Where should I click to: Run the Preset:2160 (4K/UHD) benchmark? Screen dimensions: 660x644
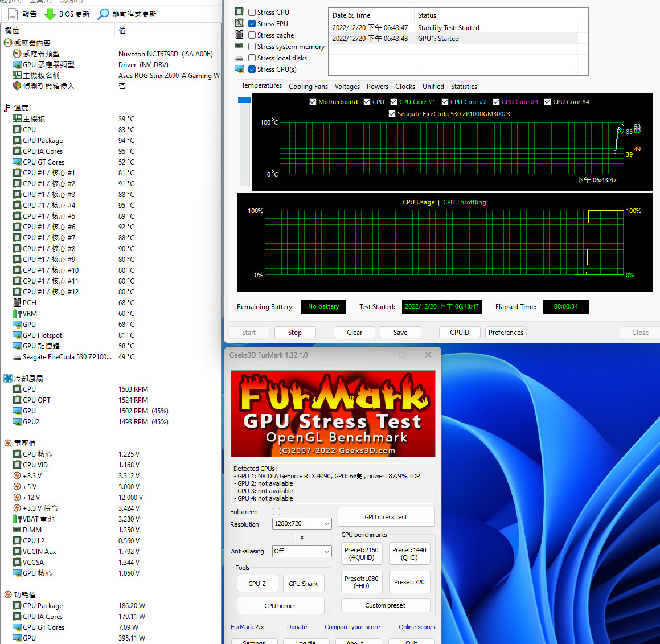361,553
